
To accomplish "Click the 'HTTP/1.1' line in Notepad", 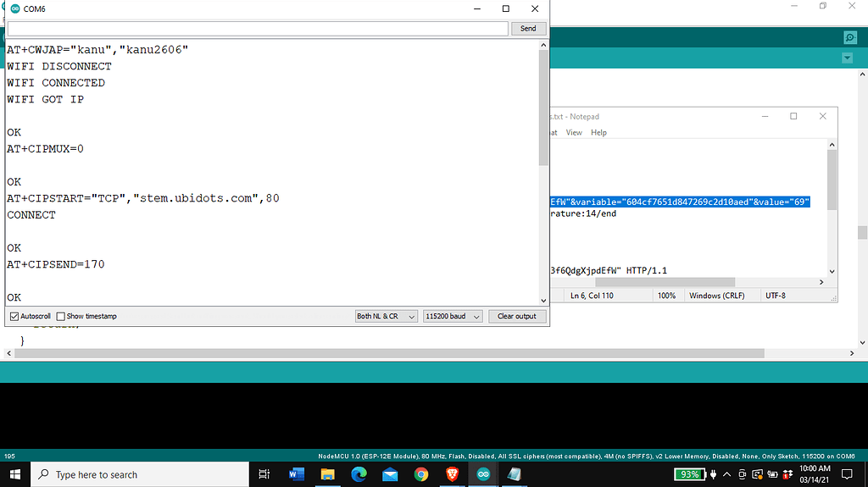I will [609, 271].
